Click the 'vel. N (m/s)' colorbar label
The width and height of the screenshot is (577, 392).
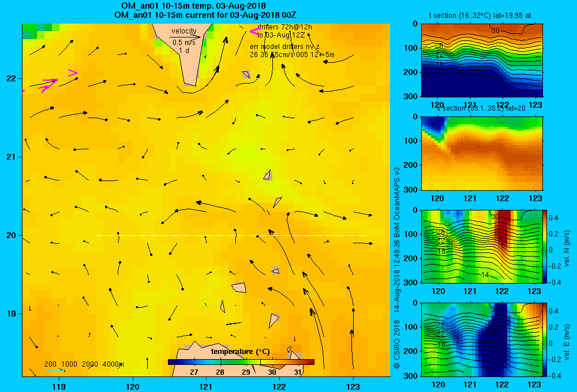[567, 248]
